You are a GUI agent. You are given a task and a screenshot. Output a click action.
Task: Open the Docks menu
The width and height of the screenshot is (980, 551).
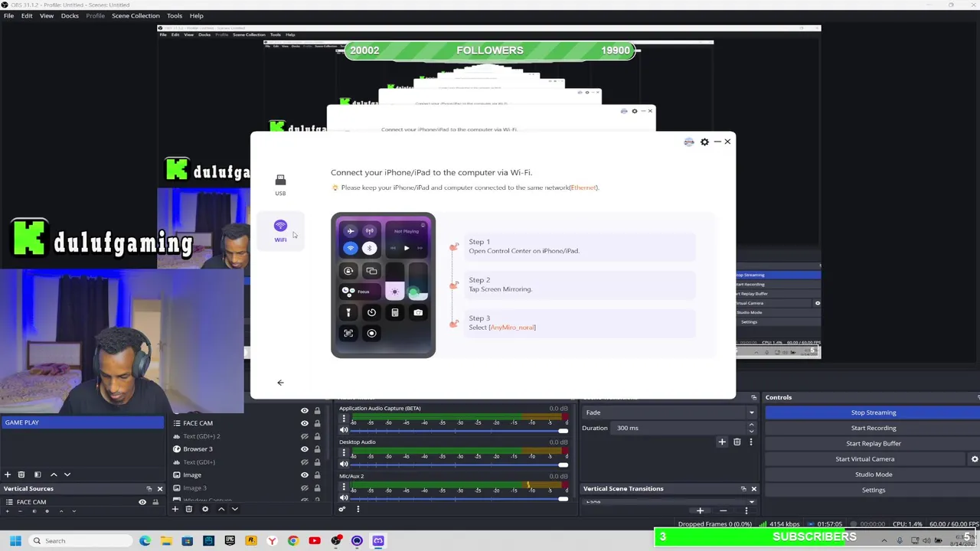(x=70, y=15)
